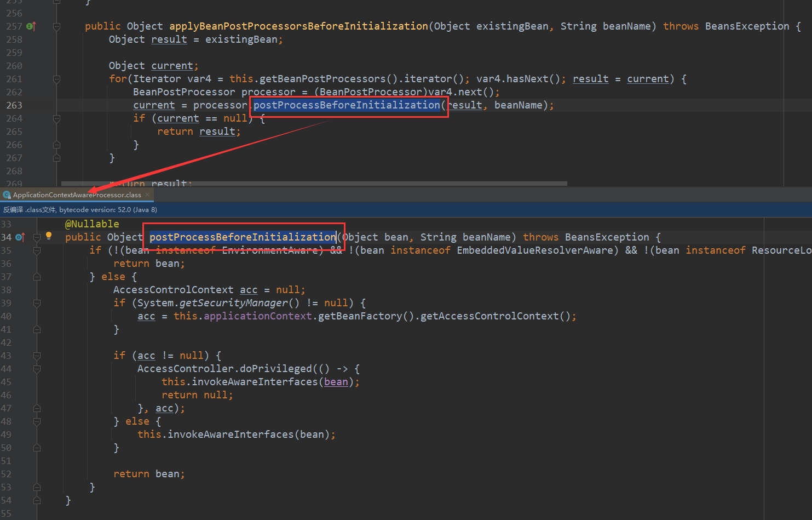
Task: Click 'return null;' on line 46
Action: click(x=197, y=395)
